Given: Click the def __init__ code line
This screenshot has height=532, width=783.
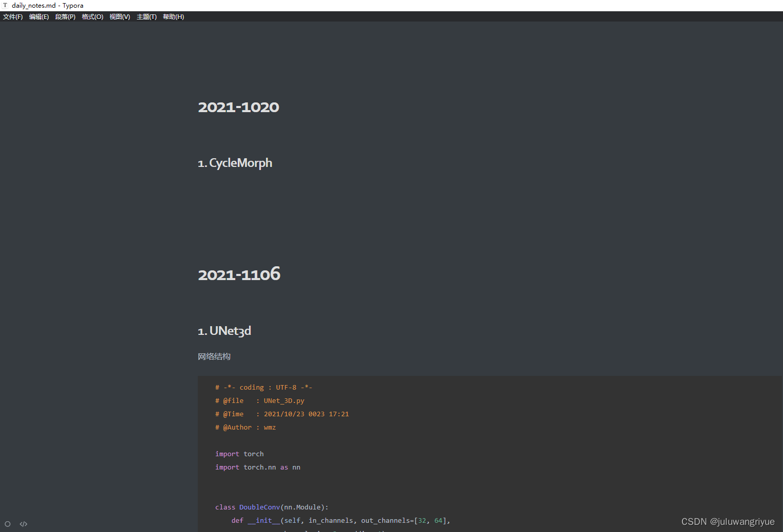Looking at the screenshot, I should (x=341, y=521).
